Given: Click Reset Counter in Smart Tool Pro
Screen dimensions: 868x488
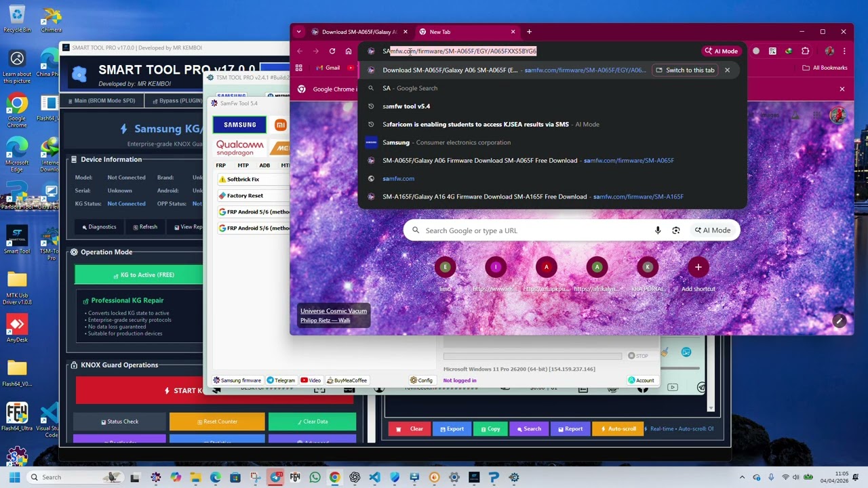Looking at the screenshot, I should pos(217,422).
